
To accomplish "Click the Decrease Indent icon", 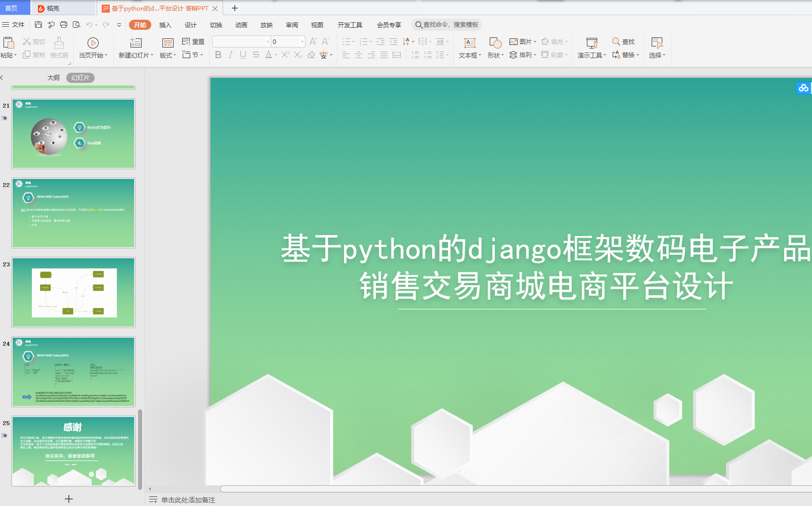I will pos(380,41).
